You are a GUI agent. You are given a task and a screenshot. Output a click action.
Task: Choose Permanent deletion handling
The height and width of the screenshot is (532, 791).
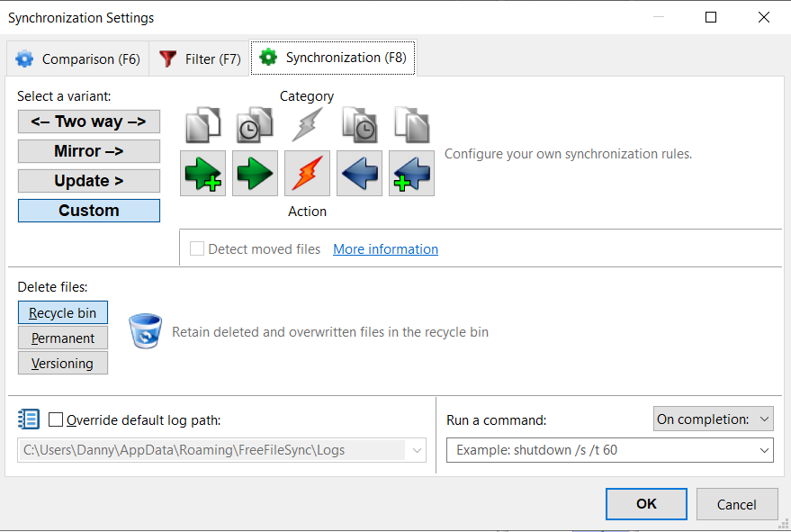[x=63, y=338]
